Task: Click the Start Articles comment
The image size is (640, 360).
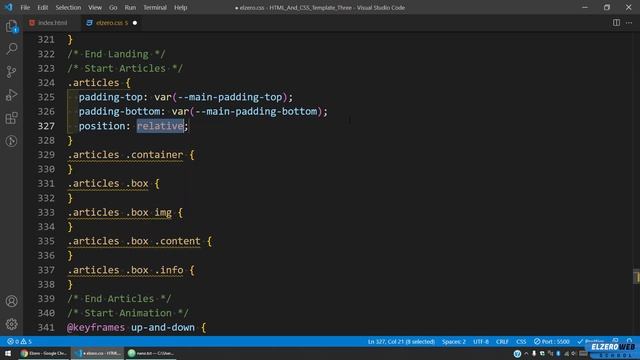Action: 125,69
